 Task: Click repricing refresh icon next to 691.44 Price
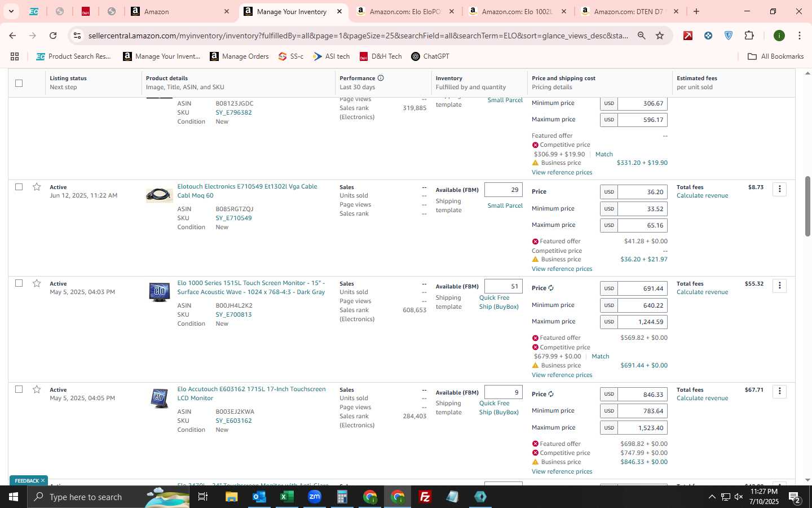click(551, 288)
